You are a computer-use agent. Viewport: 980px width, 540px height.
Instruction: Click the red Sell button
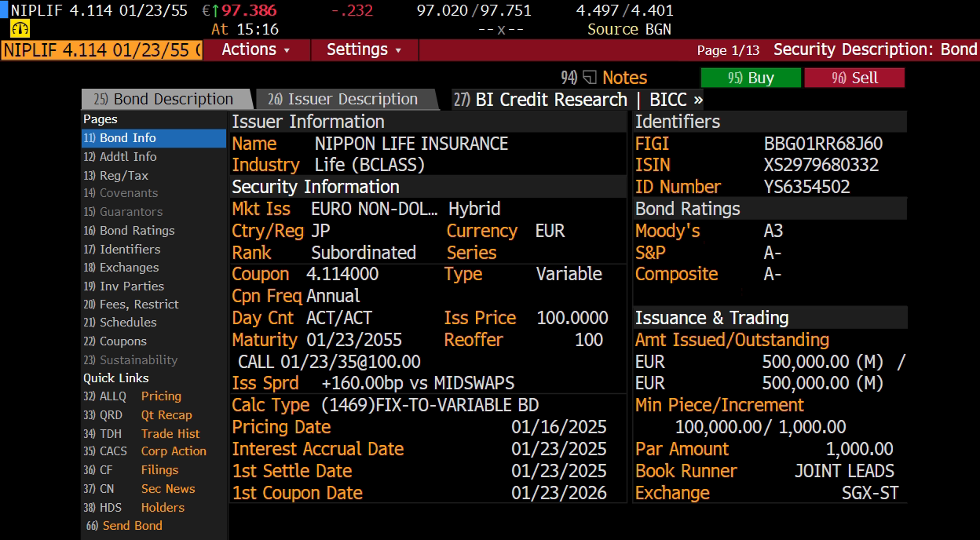[854, 78]
